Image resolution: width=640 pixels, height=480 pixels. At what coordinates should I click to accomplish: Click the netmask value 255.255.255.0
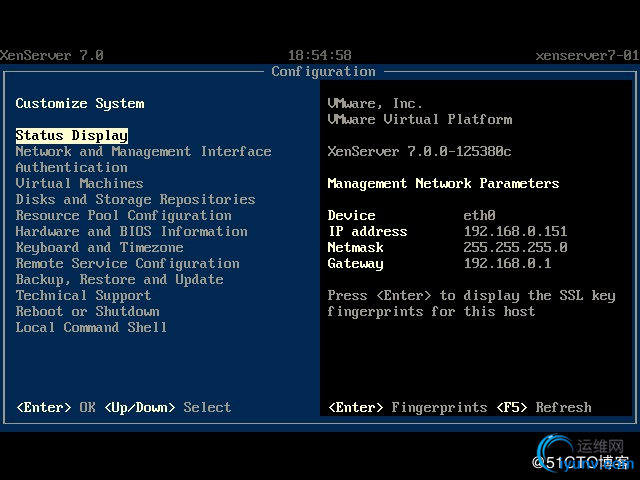[516, 247]
